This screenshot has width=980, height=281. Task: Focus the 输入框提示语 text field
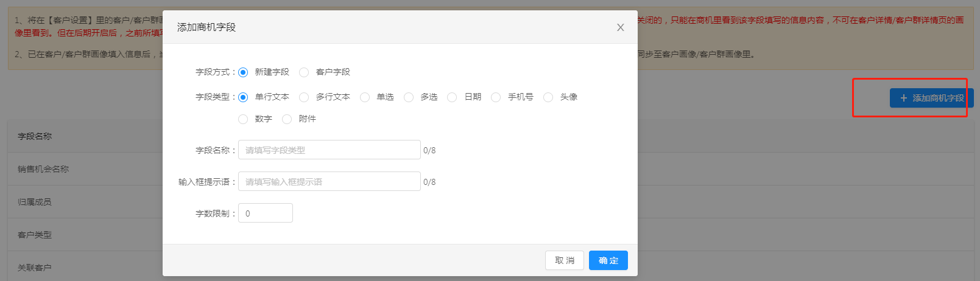coord(329,182)
